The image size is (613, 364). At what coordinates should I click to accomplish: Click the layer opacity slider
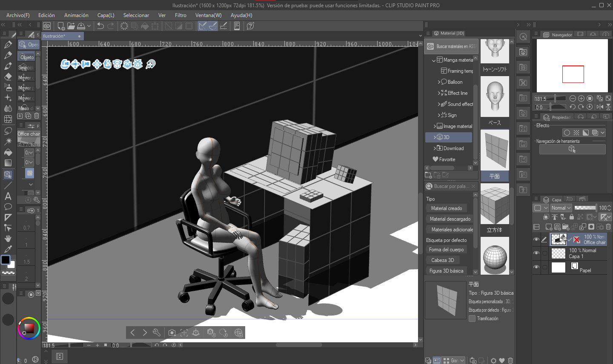tap(585, 208)
